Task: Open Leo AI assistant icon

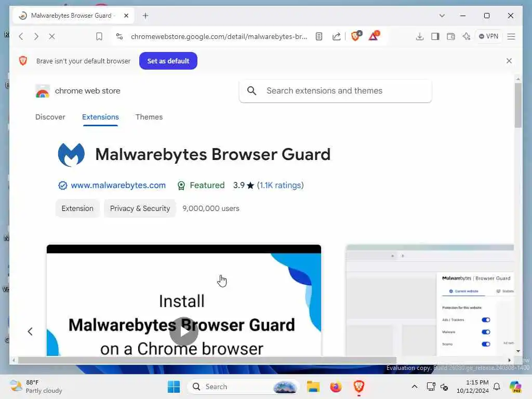Action: coord(467,36)
